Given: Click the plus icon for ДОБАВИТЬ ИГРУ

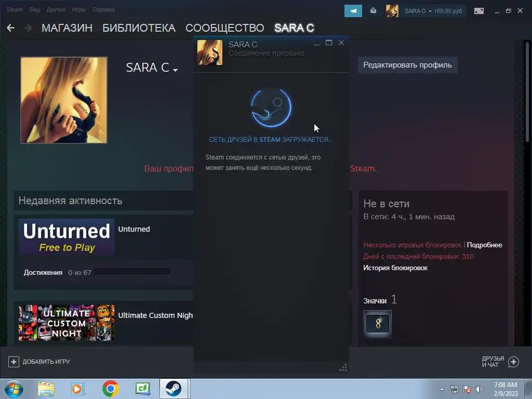Looking at the screenshot, I should [14, 362].
